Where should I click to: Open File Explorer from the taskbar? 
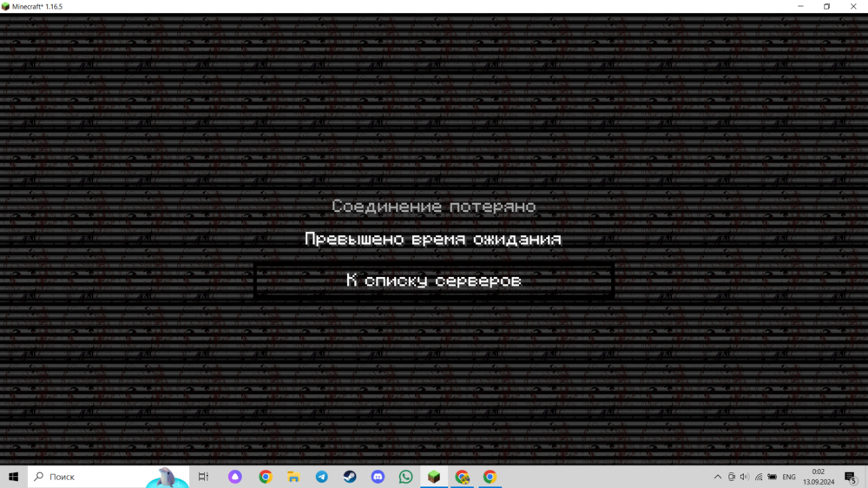(293, 477)
